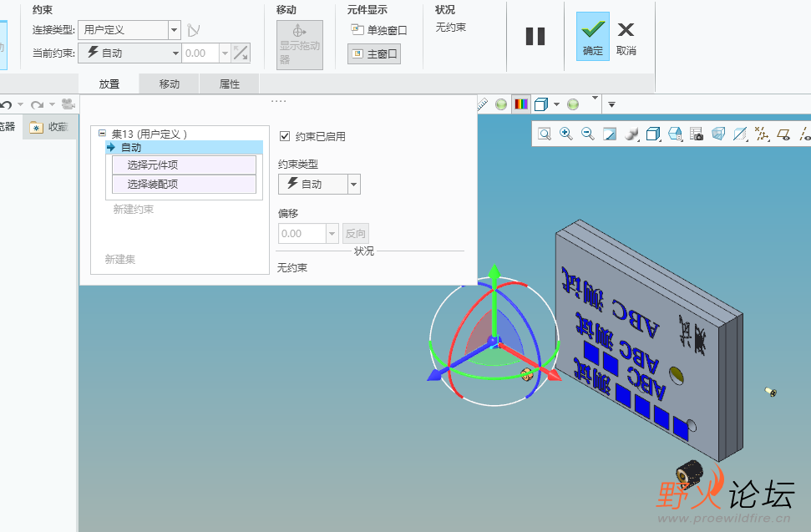Screen dimensions: 811x532
Task: Switch to the 移动 tab
Action: (x=169, y=84)
